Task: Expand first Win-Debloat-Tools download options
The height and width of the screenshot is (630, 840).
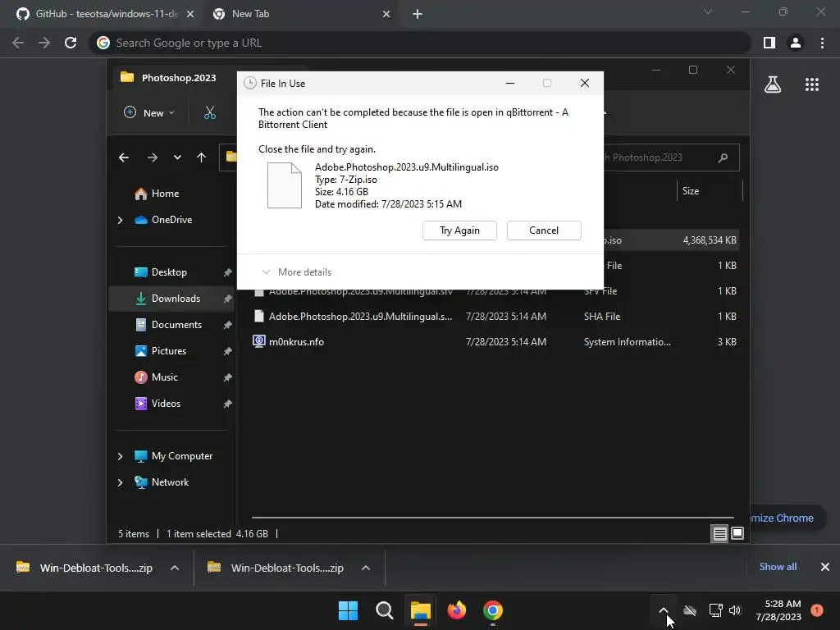Action: coord(175,568)
